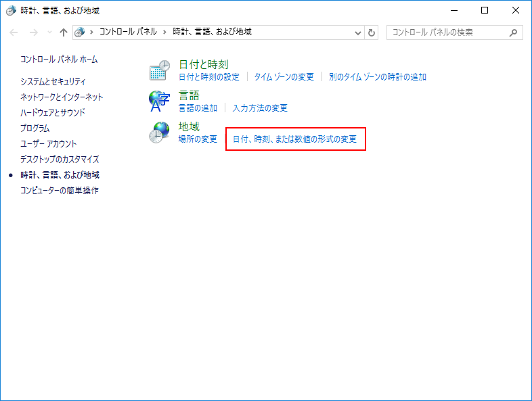Go to コントロール パネル ホーム

click(59, 60)
